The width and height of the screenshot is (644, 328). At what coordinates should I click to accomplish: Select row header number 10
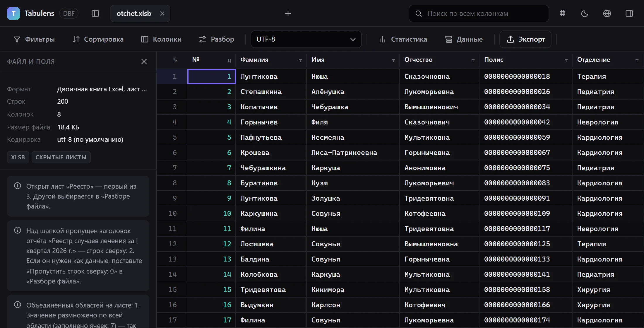(172, 213)
